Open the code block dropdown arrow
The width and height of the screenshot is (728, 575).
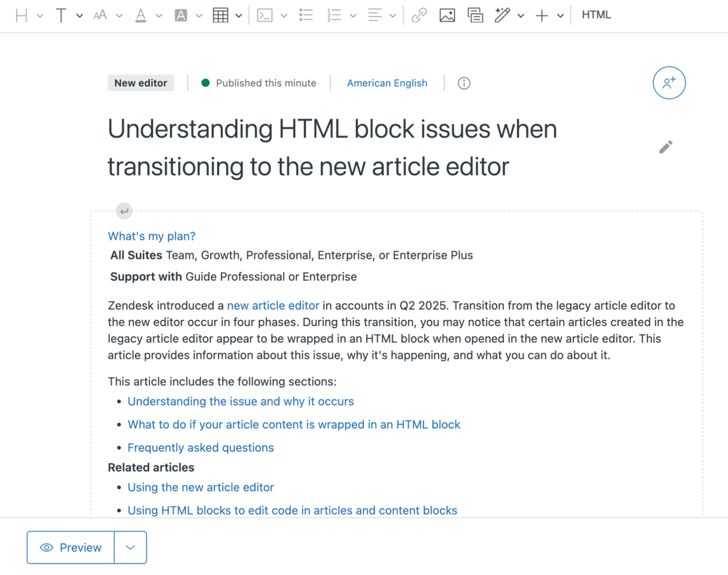coord(284,16)
